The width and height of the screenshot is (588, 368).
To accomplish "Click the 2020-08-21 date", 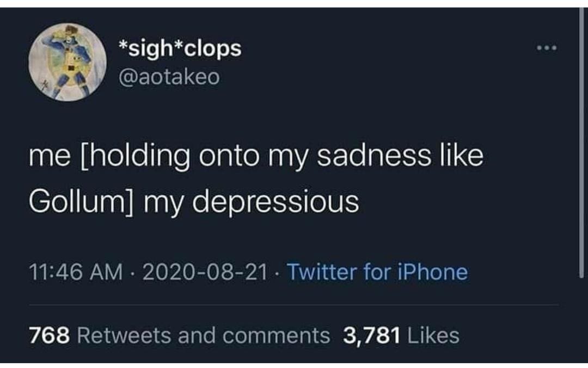I will pyautogui.click(x=205, y=272).
